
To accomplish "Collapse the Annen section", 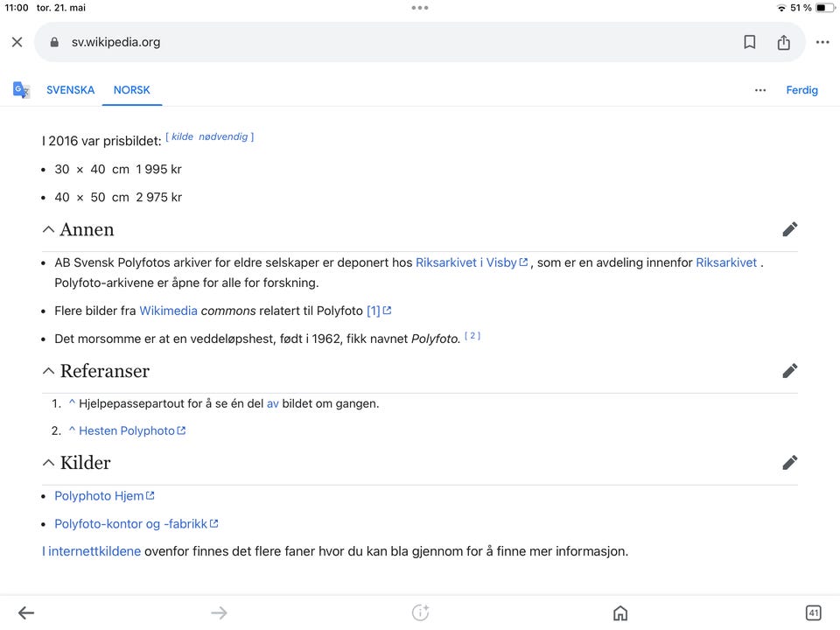I will 48,229.
